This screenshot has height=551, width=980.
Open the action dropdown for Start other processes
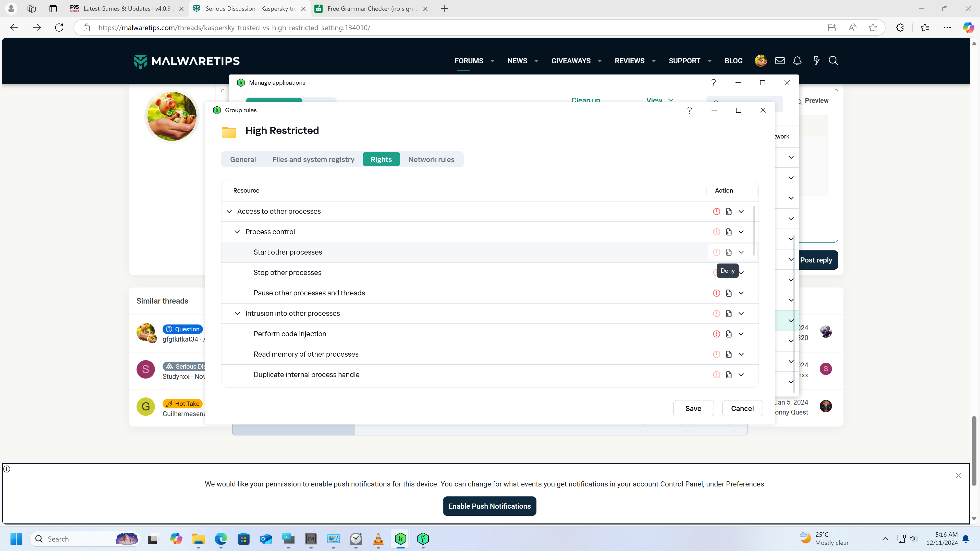tap(741, 253)
